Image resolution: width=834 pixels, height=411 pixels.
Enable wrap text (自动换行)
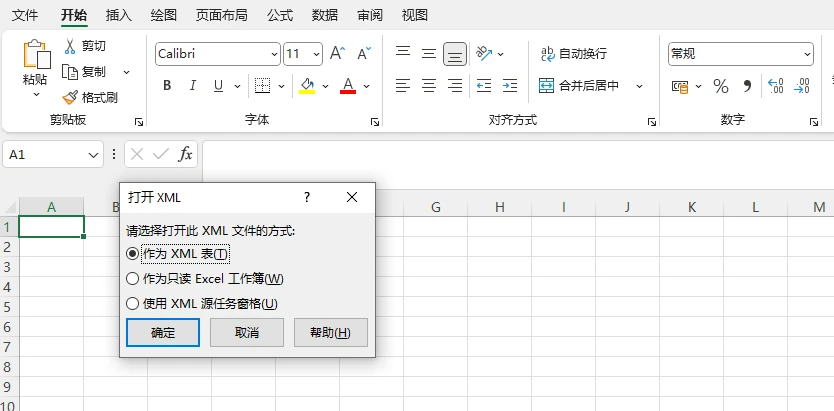pos(574,54)
